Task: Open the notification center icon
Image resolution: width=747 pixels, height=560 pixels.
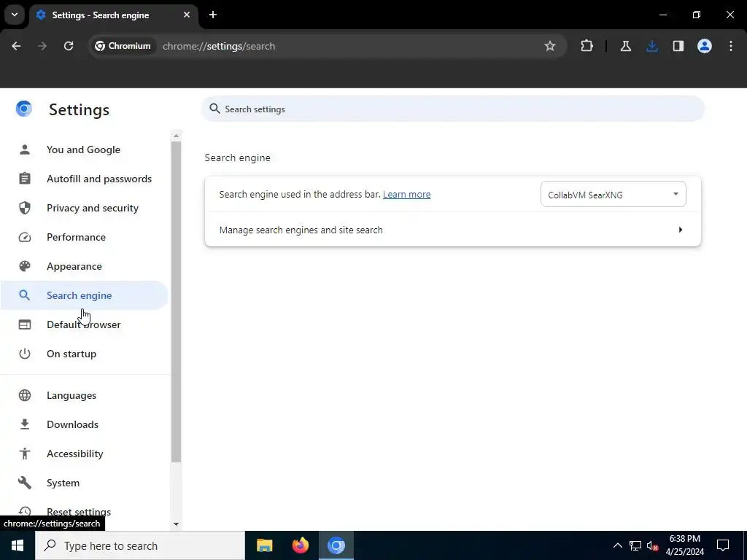Action: [723, 545]
